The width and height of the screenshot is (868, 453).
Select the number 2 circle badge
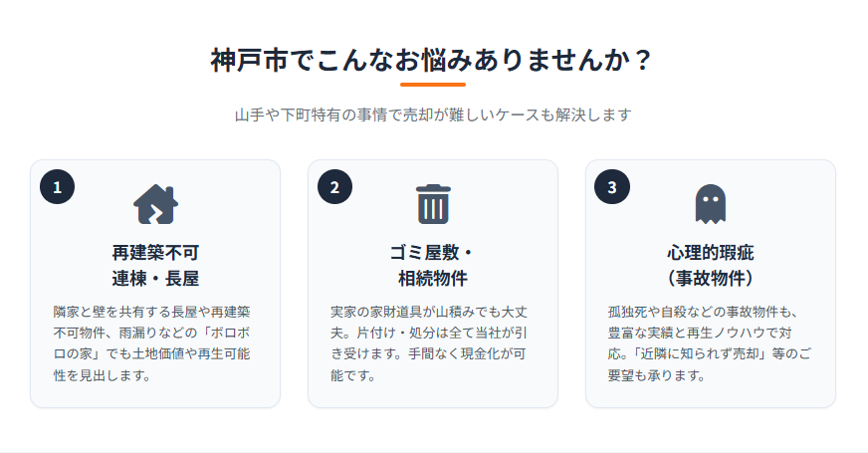334,186
